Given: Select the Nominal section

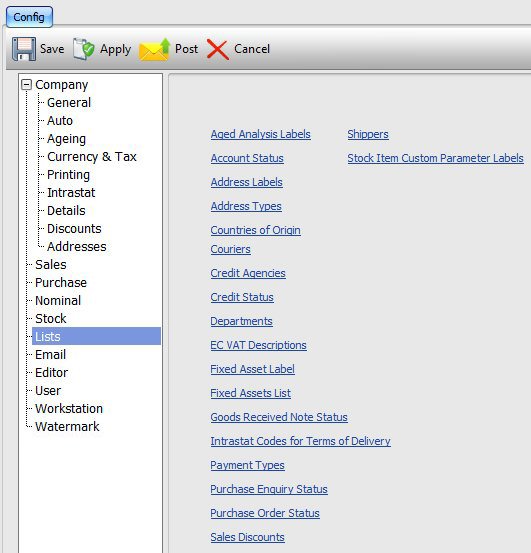Looking at the screenshot, I should point(58,300).
